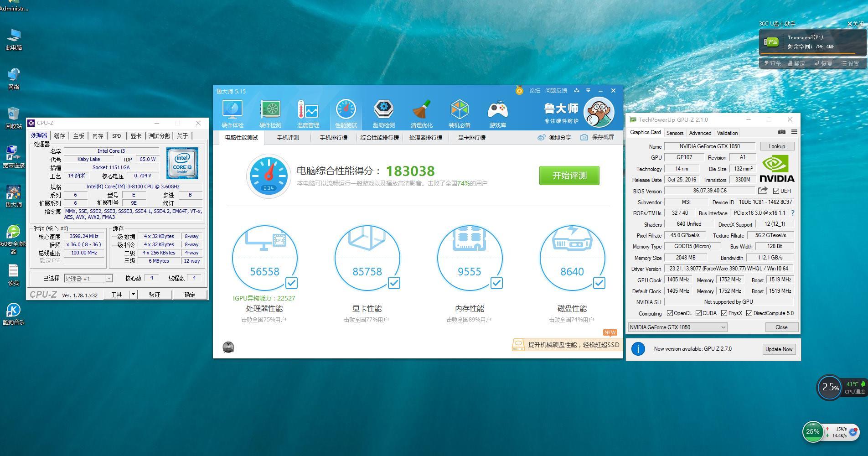Open 酷狗音乐 desktop icon
Screen dimensions: 868x456
(14, 314)
